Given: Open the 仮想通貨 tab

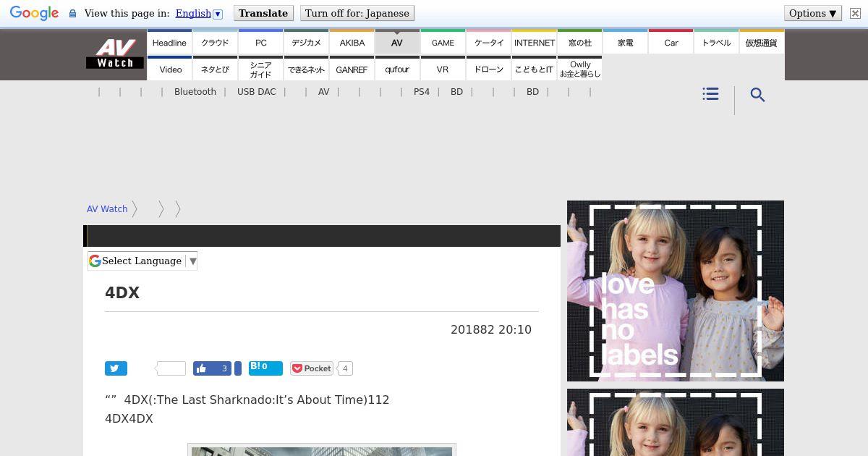Looking at the screenshot, I should pos(762,42).
